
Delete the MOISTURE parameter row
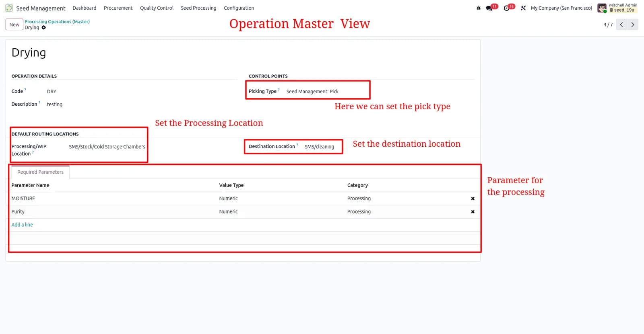[473, 199]
